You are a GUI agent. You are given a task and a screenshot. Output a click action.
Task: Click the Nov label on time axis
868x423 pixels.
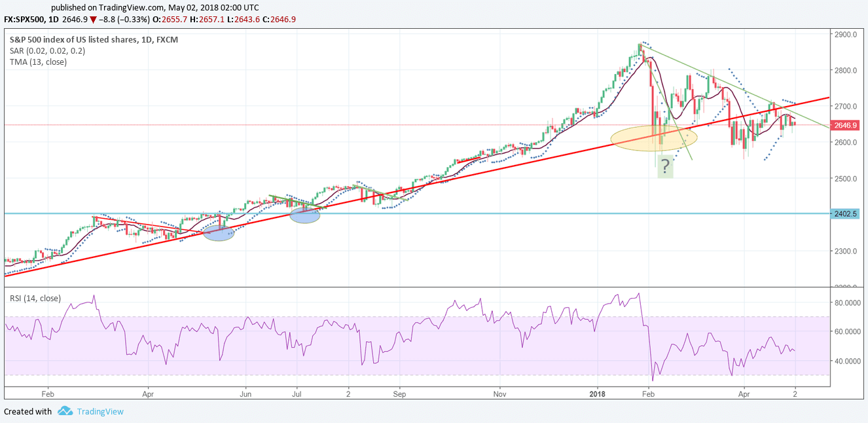pyautogui.click(x=500, y=395)
